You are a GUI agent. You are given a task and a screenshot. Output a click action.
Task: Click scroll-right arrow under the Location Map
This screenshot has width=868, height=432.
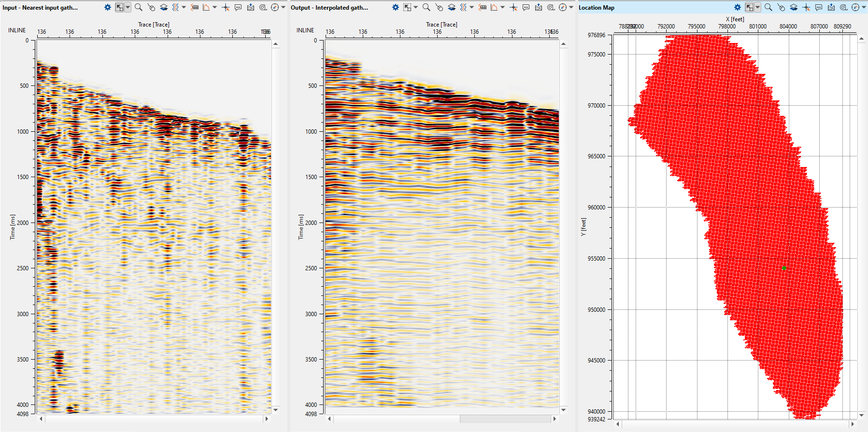click(x=853, y=424)
